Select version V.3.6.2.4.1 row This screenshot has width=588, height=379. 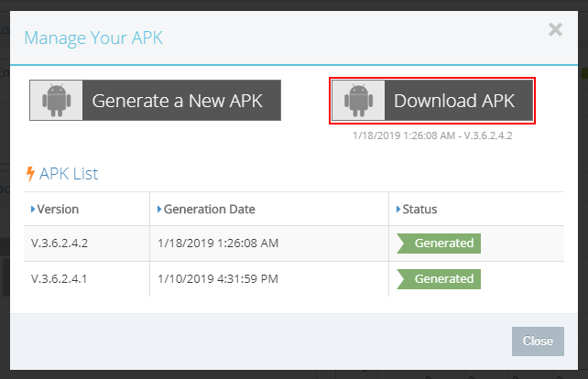click(x=294, y=279)
